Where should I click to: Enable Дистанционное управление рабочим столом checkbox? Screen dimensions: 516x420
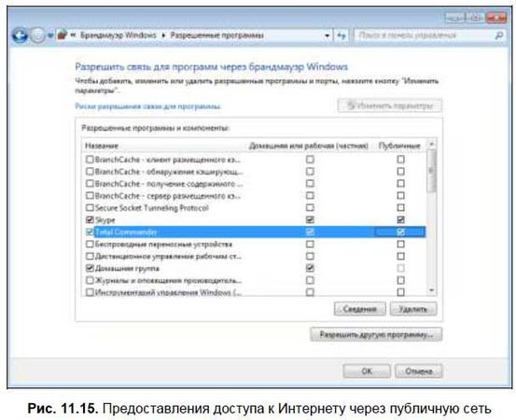coord(90,256)
